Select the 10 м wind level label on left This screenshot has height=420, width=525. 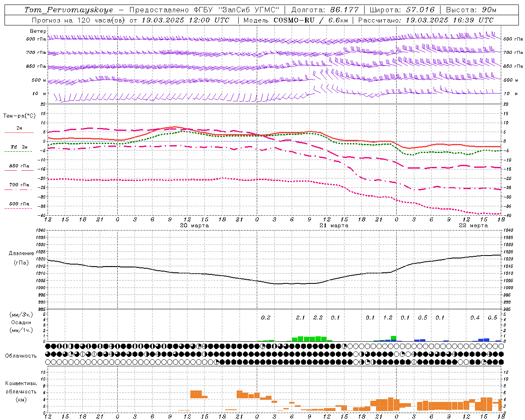[39, 94]
